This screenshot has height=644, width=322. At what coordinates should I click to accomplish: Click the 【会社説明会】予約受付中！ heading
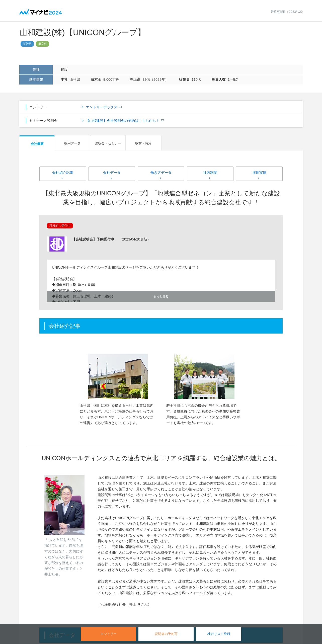[95, 239]
